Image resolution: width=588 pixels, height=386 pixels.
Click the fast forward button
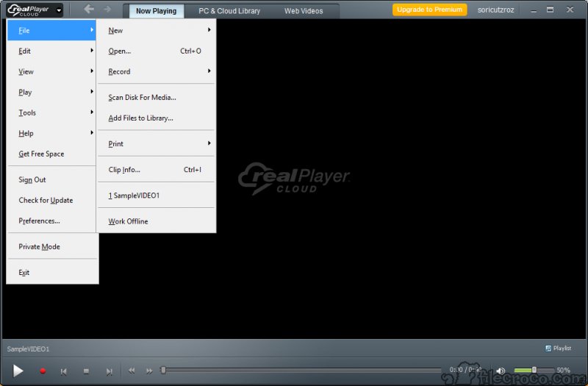(x=149, y=371)
